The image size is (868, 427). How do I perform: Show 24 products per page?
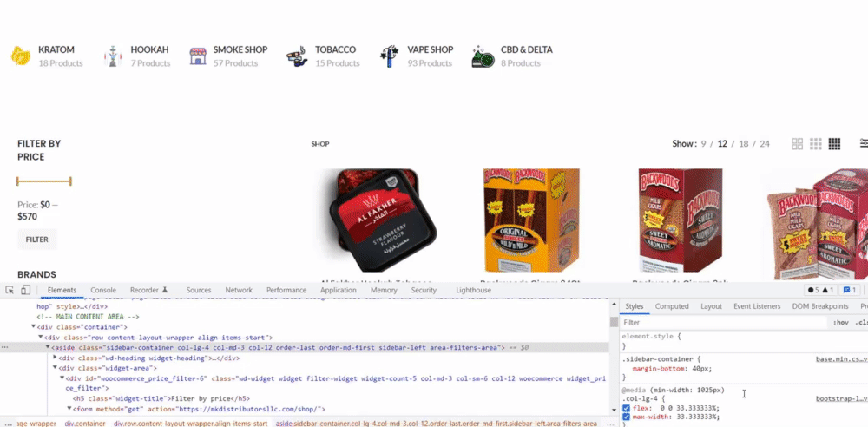(x=765, y=144)
